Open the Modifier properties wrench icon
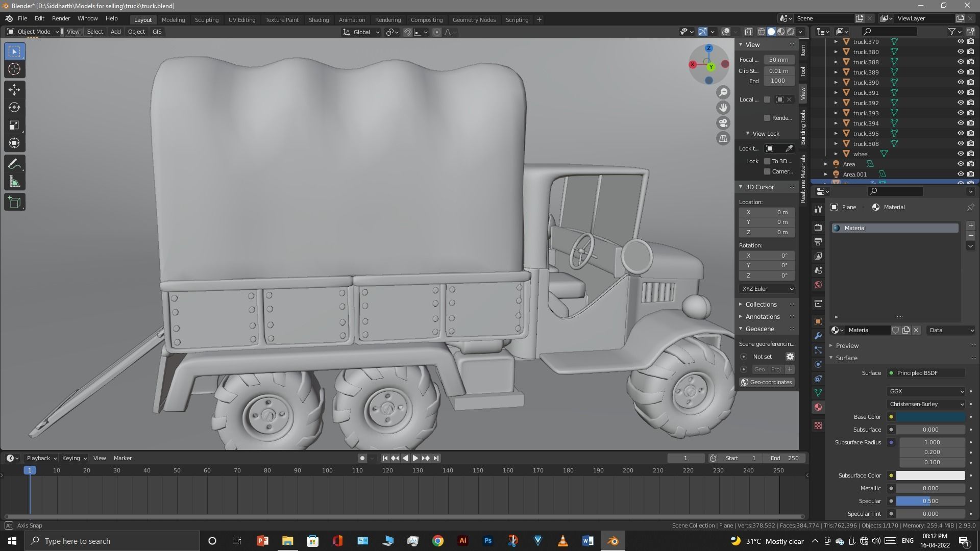 pyautogui.click(x=818, y=336)
